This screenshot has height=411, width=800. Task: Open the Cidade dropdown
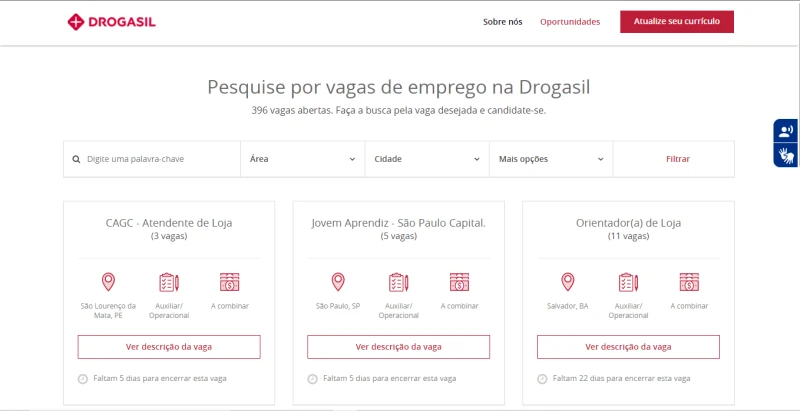tap(427, 159)
